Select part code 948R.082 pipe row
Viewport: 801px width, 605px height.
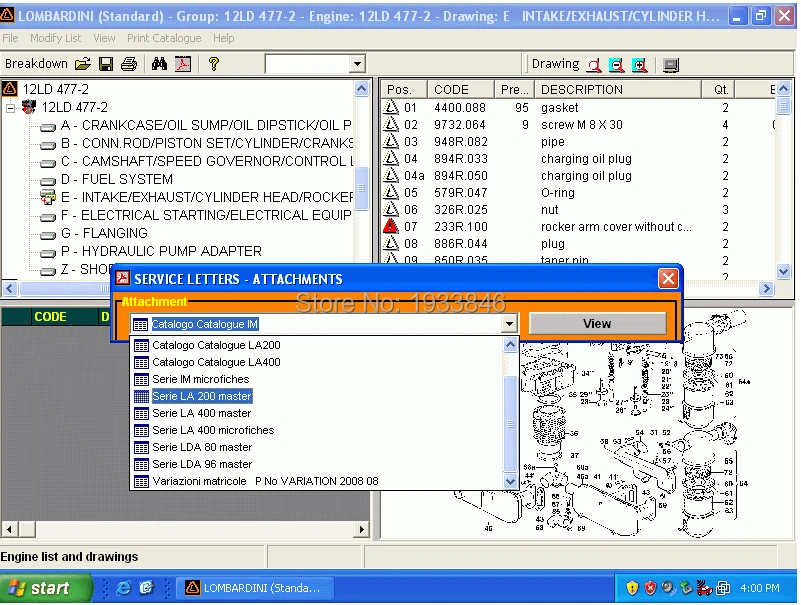tap(578, 142)
